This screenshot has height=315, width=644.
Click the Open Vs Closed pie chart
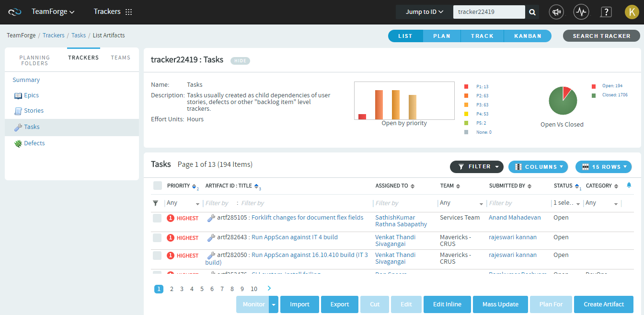point(563,101)
